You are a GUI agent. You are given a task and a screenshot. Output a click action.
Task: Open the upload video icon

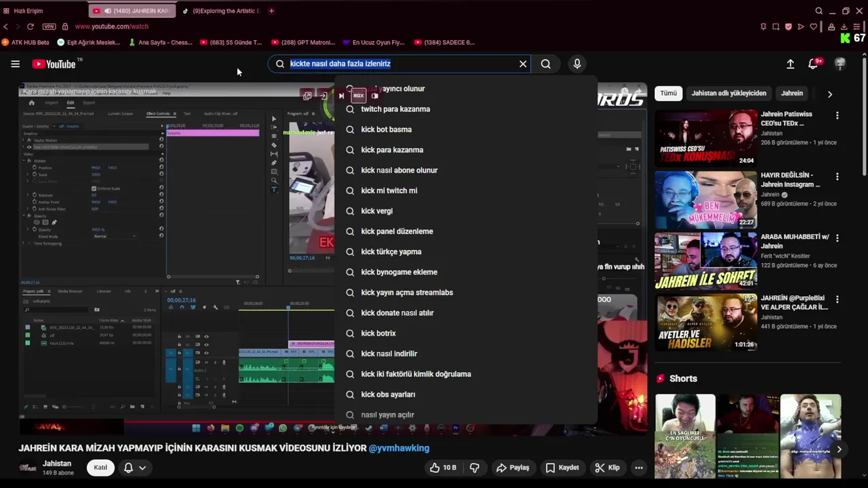790,64
